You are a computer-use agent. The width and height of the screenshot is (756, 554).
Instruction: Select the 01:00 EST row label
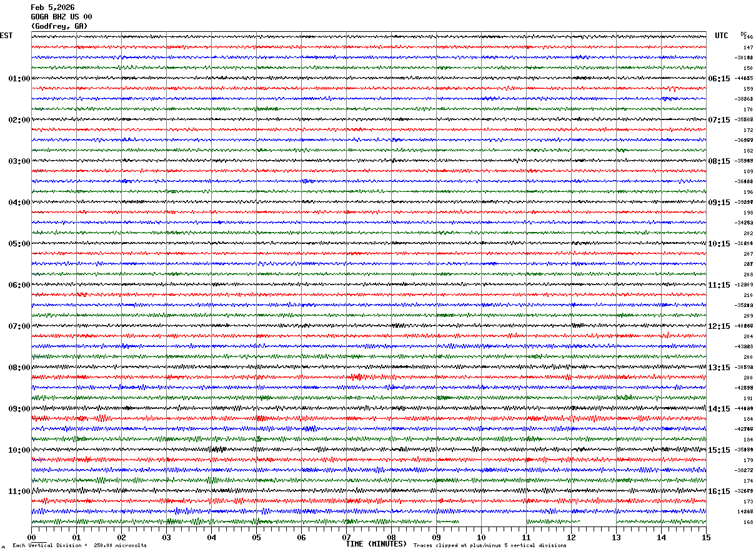pos(19,79)
